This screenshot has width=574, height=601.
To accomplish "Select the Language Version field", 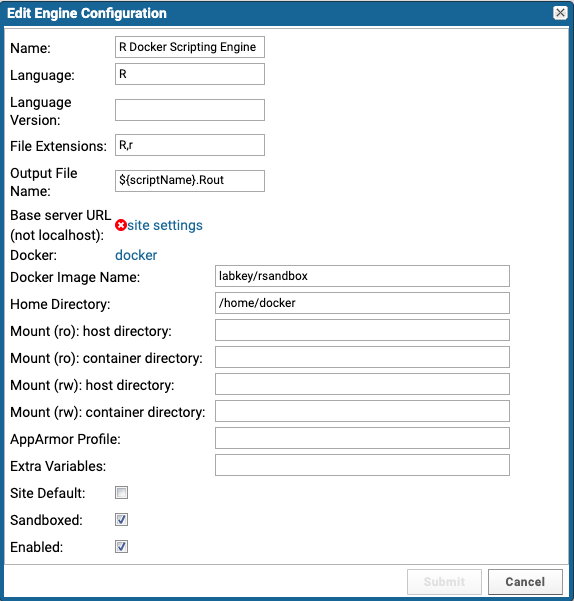I will tap(190, 110).
